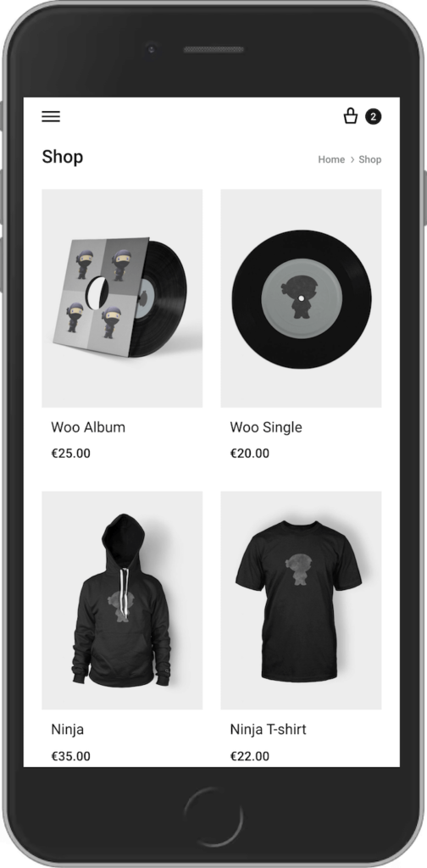Viewport: 427px width, 868px height.
Task: Click the breadcrumb chevron separator
Action: pyautogui.click(x=352, y=159)
